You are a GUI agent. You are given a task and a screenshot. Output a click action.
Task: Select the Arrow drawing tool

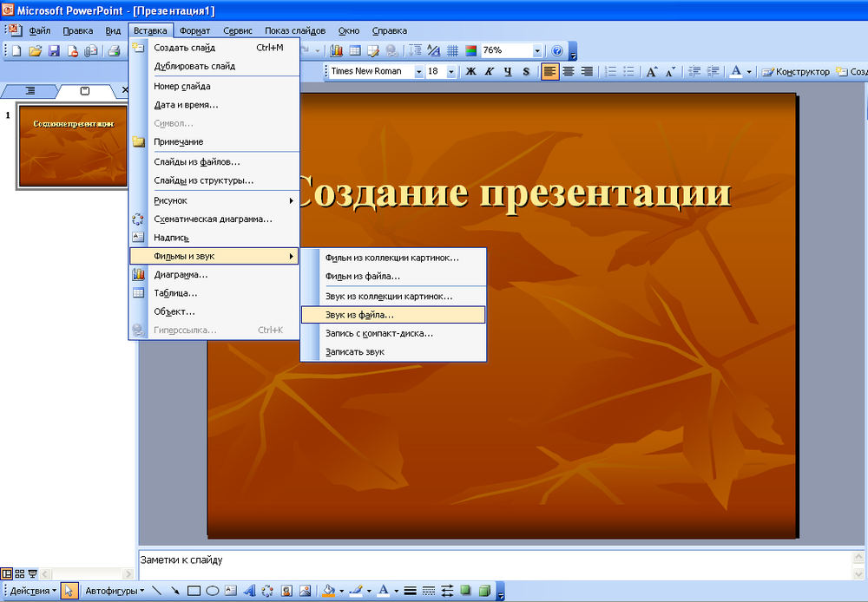tap(175, 591)
